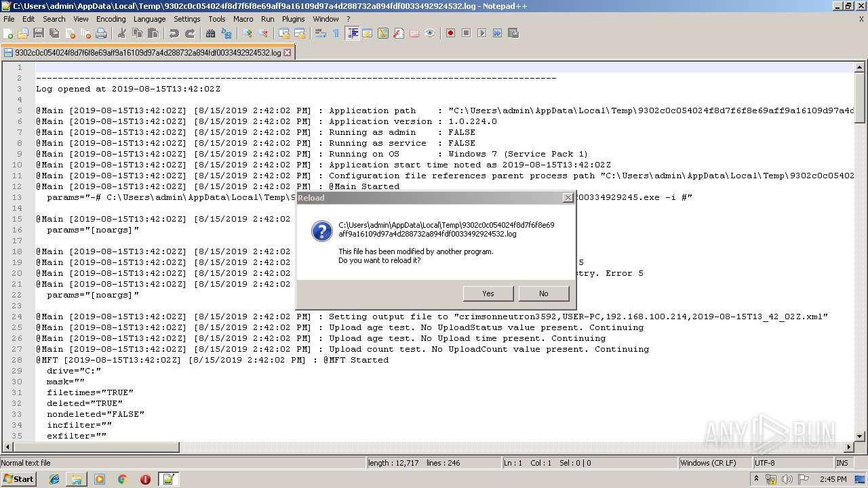
Task: Click the Copy toolbar icon
Action: tap(138, 33)
